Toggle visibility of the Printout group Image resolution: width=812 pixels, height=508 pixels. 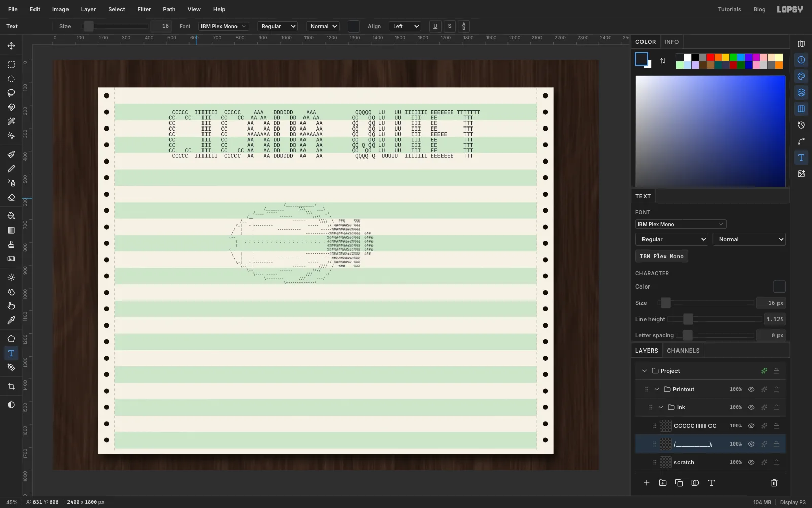click(751, 389)
